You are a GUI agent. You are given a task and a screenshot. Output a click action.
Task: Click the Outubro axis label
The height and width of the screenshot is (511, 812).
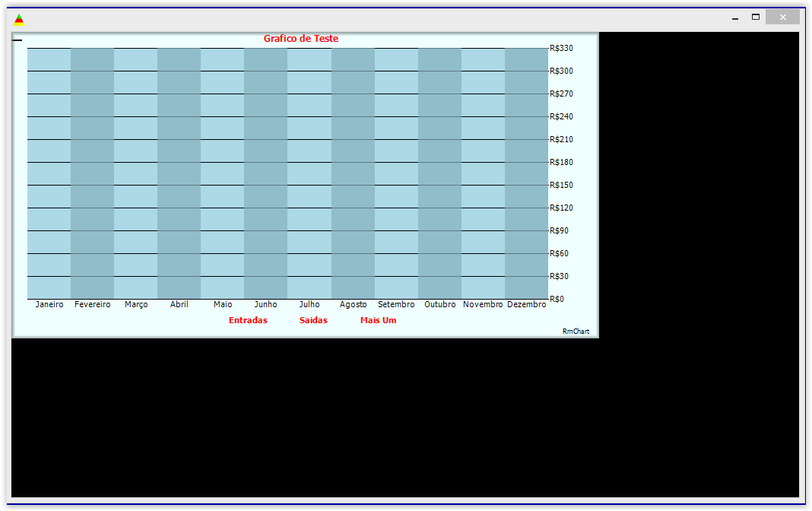tap(439, 304)
